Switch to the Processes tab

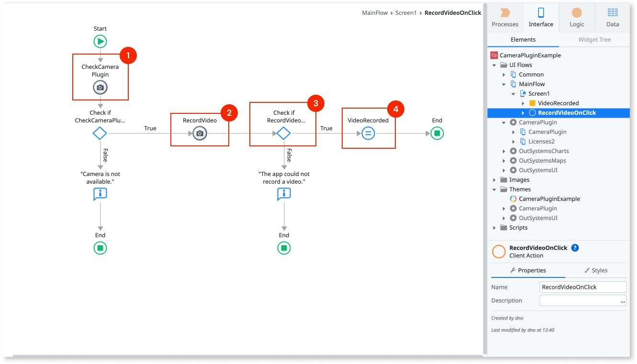coord(505,18)
